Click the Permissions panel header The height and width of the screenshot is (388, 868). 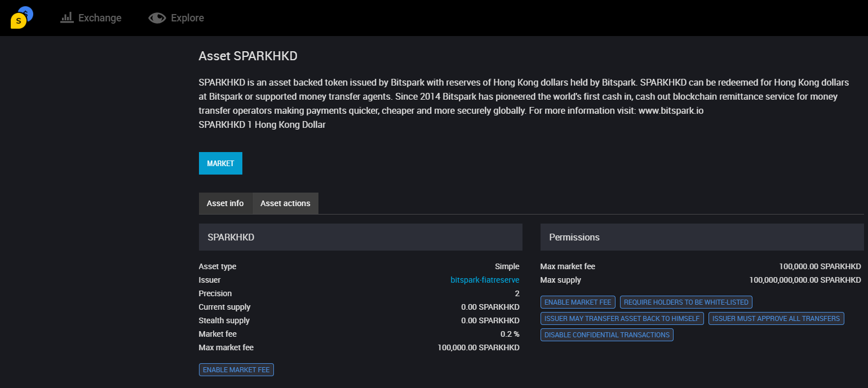click(x=701, y=237)
